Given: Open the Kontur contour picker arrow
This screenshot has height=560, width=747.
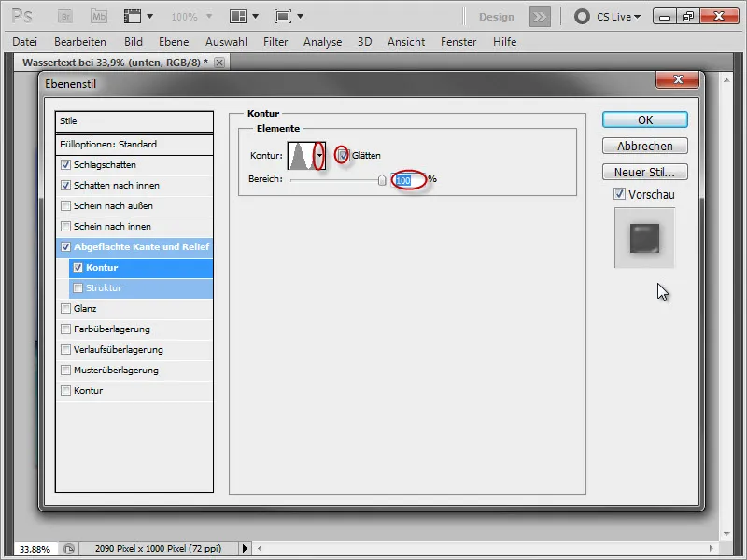Looking at the screenshot, I should (x=319, y=155).
